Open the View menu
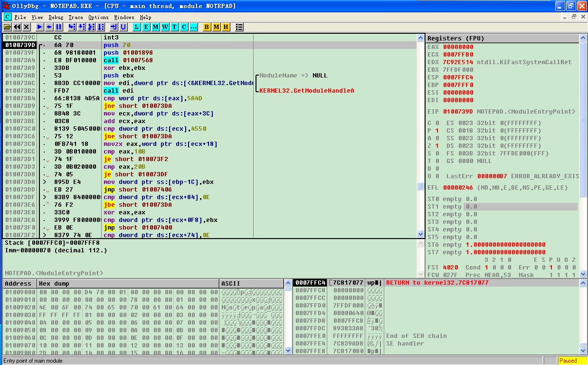The image size is (588, 365). coord(37,17)
